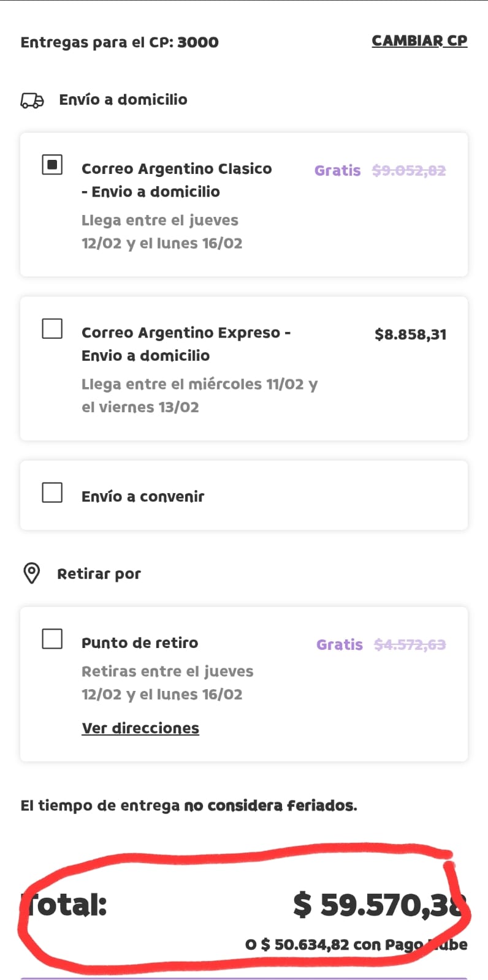Click the $8.858,31 Expreso shipping price

point(410,334)
